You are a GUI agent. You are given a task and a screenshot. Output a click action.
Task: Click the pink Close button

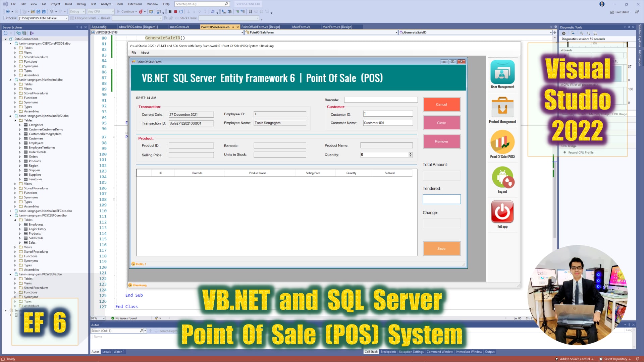[x=441, y=123]
